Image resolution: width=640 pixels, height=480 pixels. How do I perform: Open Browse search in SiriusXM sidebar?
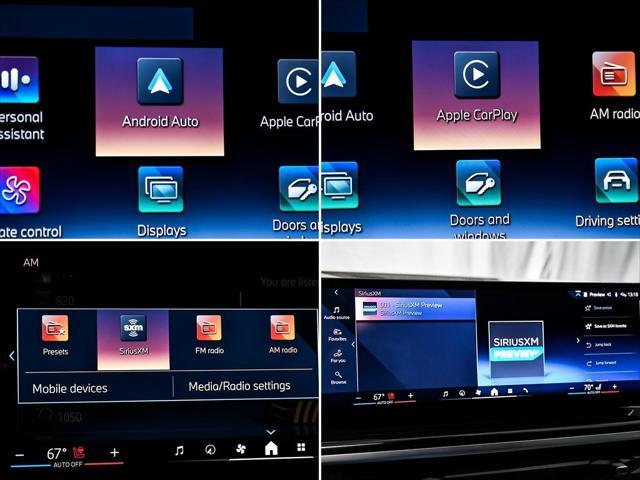click(338, 378)
